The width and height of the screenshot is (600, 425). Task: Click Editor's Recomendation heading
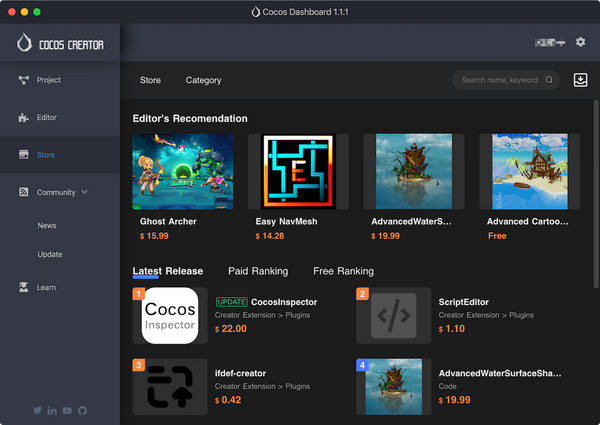(x=190, y=119)
